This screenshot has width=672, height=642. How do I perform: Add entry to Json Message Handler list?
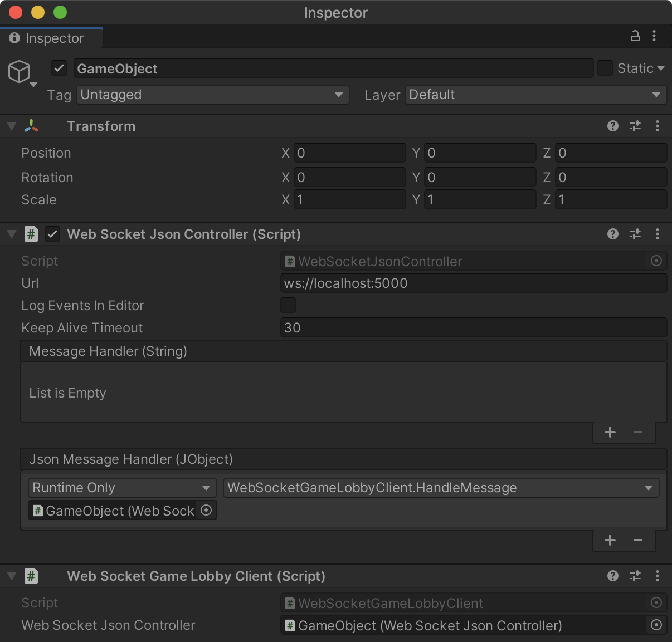point(610,540)
